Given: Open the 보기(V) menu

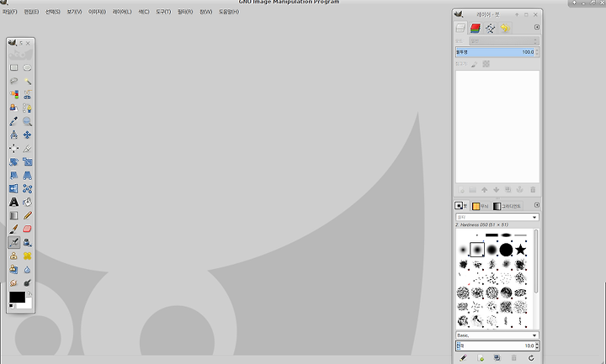Looking at the screenshot, I should coord(74,12).
